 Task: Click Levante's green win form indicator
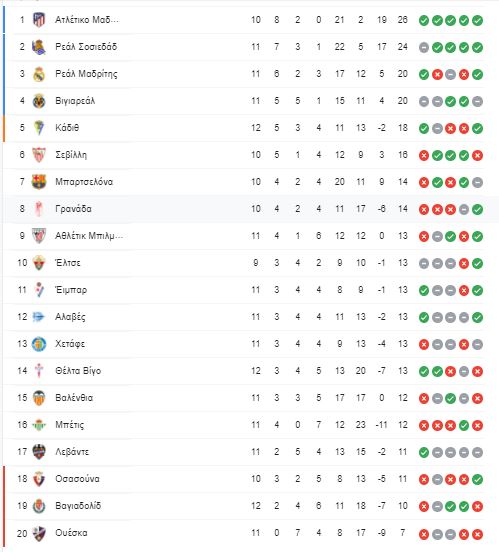point(424,452)
